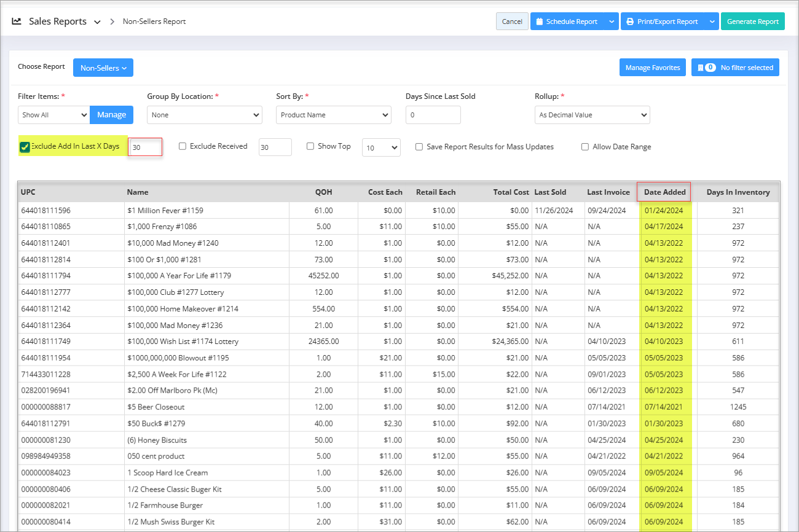Open the Rollup As Decimal Value dropdown
Screen dimensions: 799x532
pyautogui.click(x=592, y=115)
